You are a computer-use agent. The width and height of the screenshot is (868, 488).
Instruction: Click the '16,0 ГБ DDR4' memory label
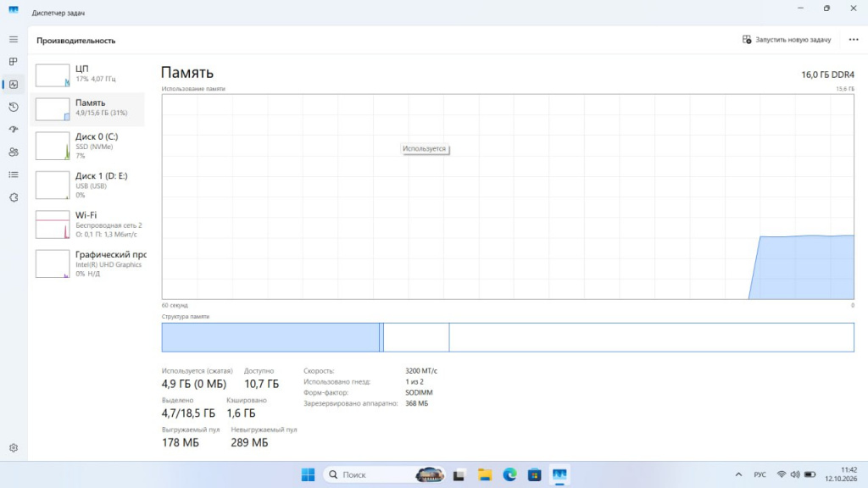[x=827, y=75]
